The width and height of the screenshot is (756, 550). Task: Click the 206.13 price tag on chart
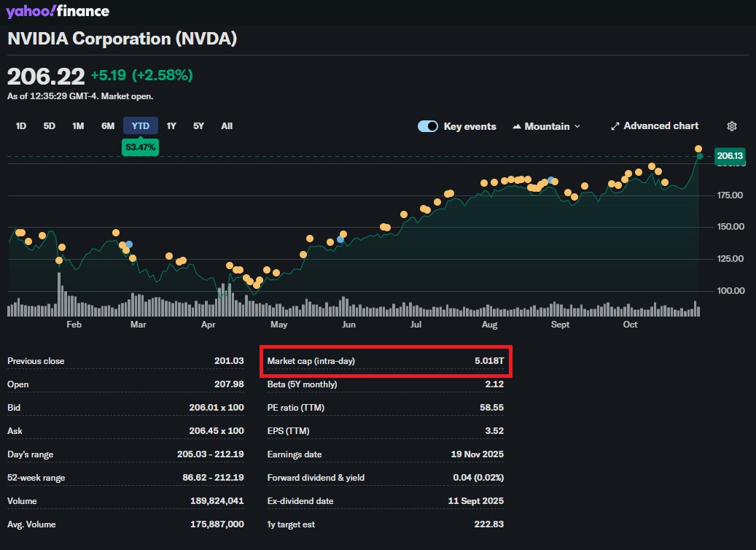pos(730,155)
